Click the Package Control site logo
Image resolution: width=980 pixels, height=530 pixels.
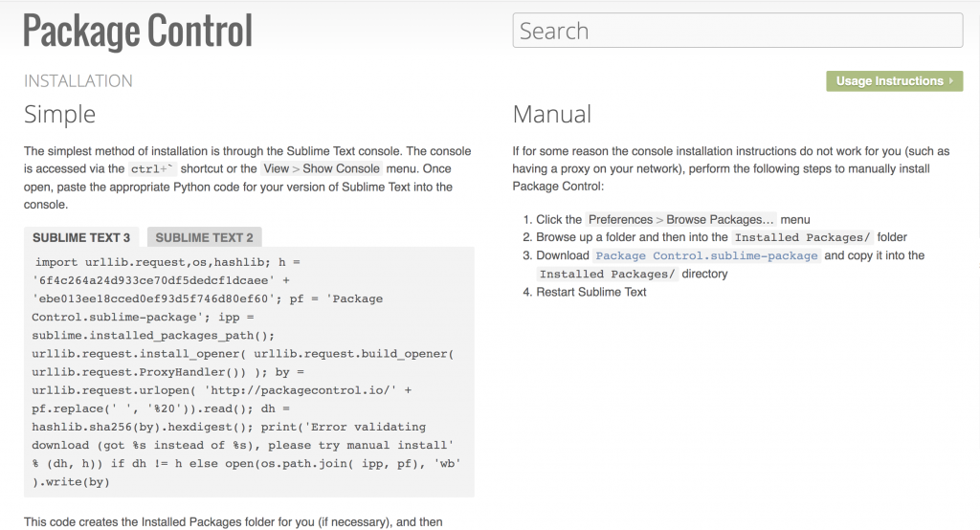[138, 32]
